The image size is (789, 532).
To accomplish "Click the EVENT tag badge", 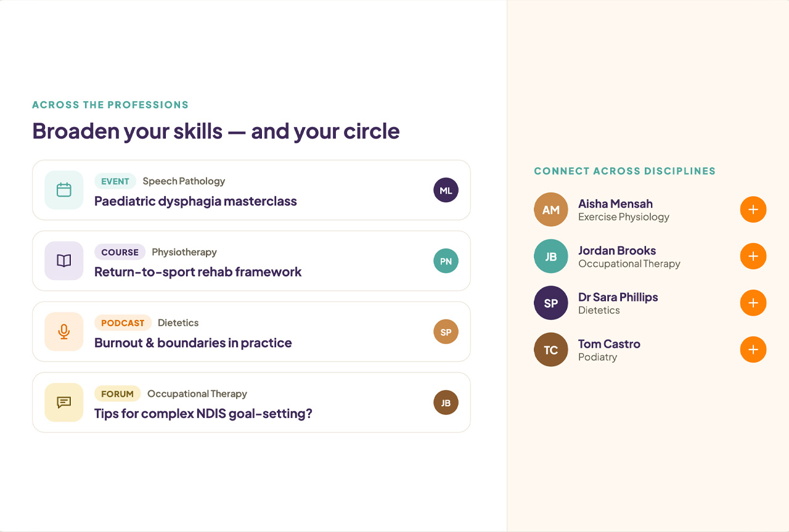I will click(x=115, y=181).
